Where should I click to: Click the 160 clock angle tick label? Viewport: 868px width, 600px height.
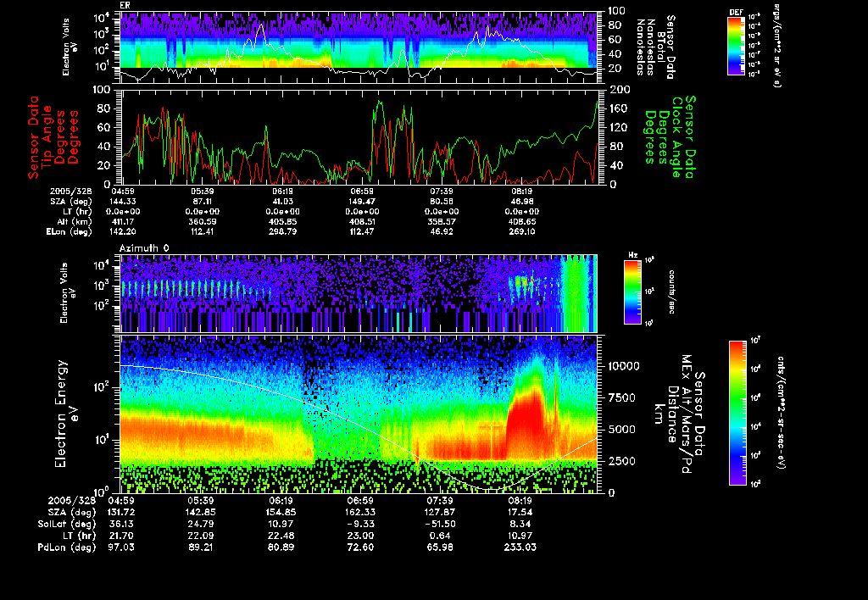click(619, 108)
